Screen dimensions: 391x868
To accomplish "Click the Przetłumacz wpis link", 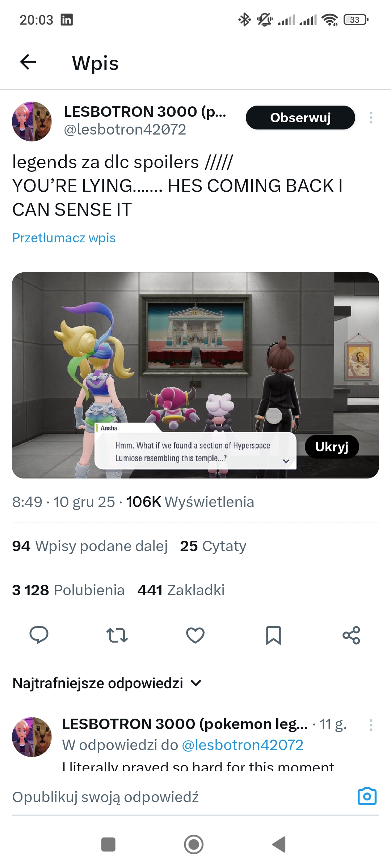I will click(64, 238).
